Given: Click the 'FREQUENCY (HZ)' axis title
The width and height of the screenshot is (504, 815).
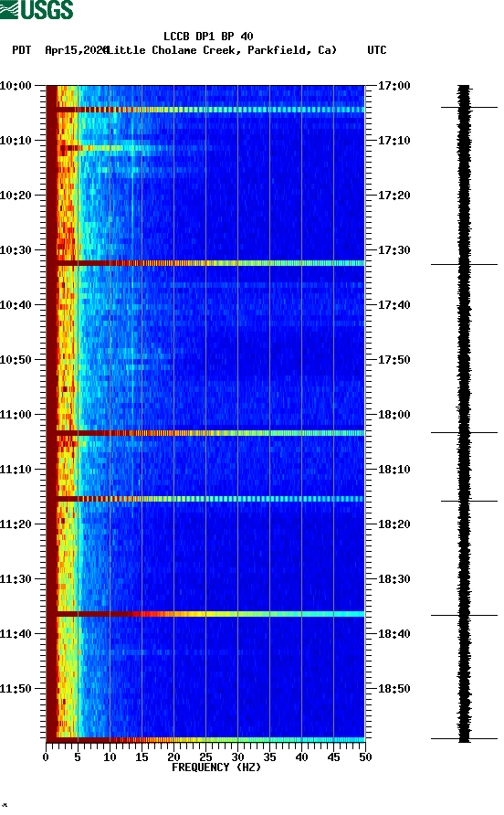Looking at the screenshot, I should [216, 767].
